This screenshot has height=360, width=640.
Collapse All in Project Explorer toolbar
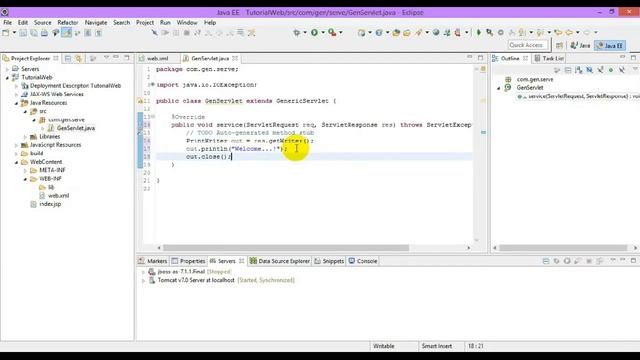[x=68, y=58]
